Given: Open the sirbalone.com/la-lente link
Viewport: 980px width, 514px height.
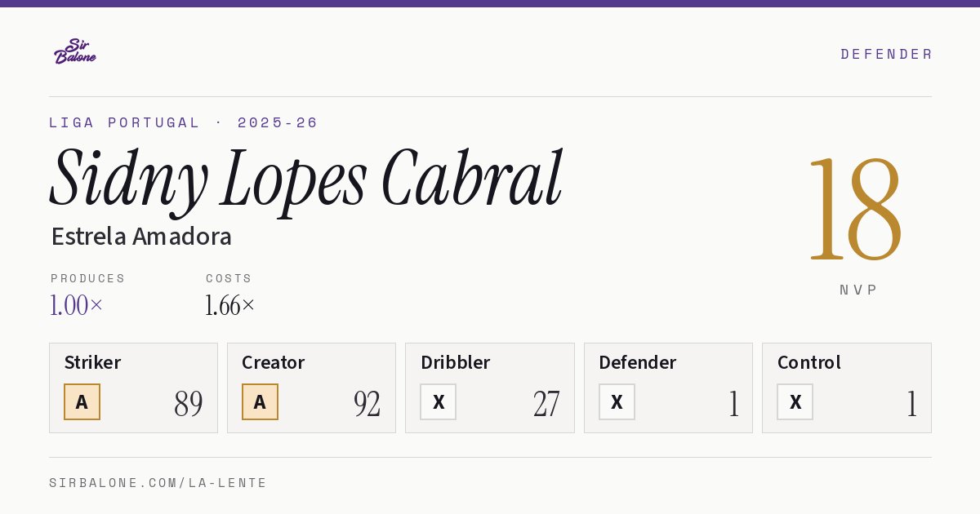Looking at the screenshot, I should pyautogui.click(x=158, y=483).
